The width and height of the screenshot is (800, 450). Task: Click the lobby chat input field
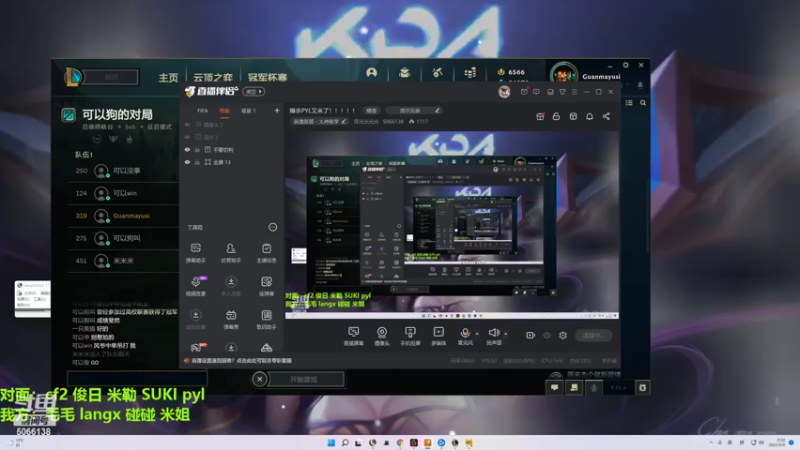pos(137,378)
